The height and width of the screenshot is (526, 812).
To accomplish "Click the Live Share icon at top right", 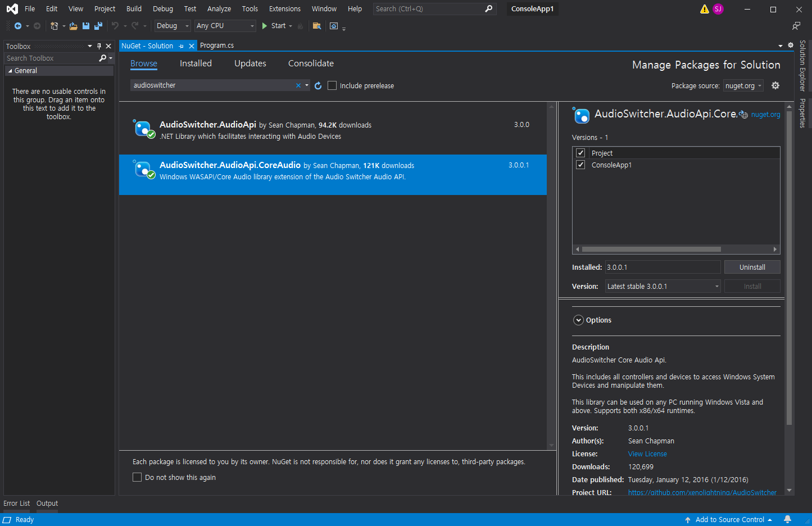I will (x=796, y=26).
